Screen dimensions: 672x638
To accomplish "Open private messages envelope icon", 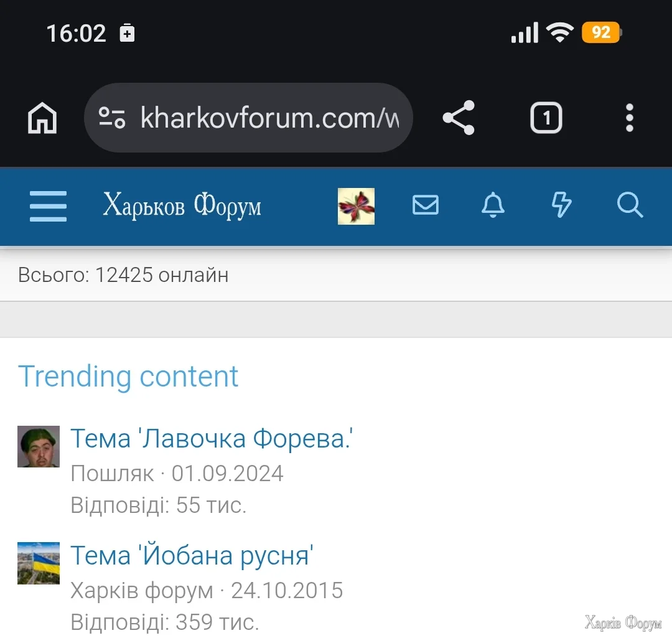I will pos(426,205).
